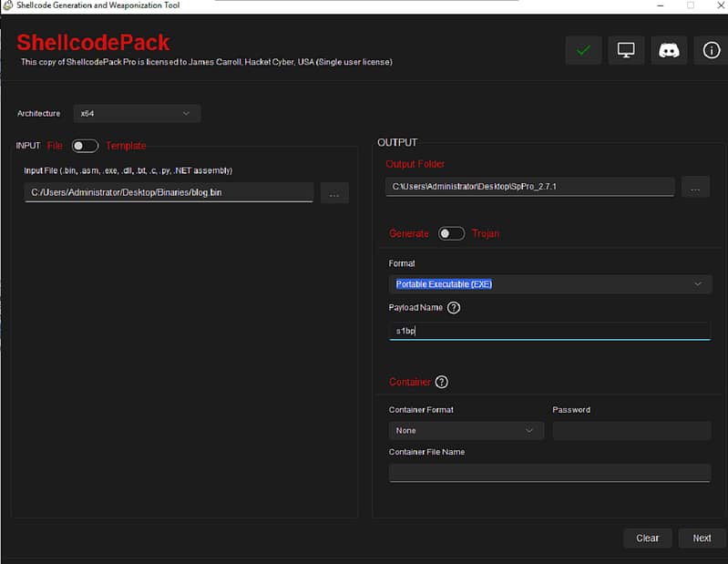Screen dimensions: 728x564
Task: Click the container Password field
Action: pyautogui.click(x=631, y=431)
